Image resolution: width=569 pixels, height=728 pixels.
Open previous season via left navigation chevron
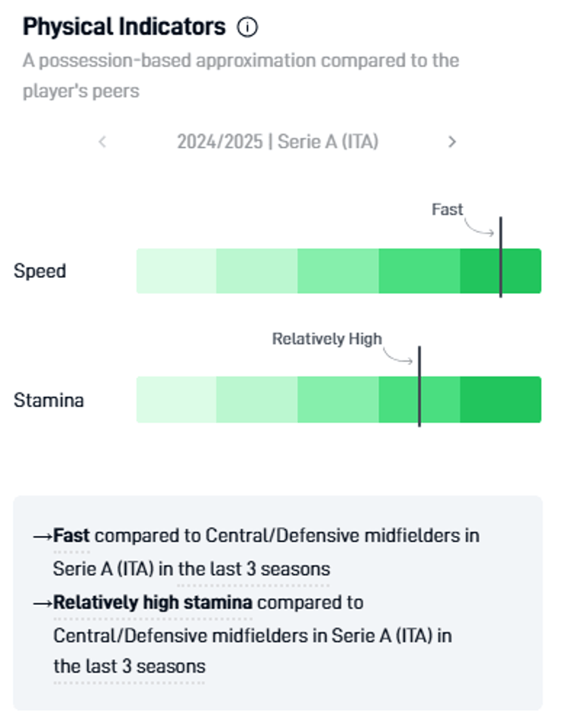[x=102, y=142]
